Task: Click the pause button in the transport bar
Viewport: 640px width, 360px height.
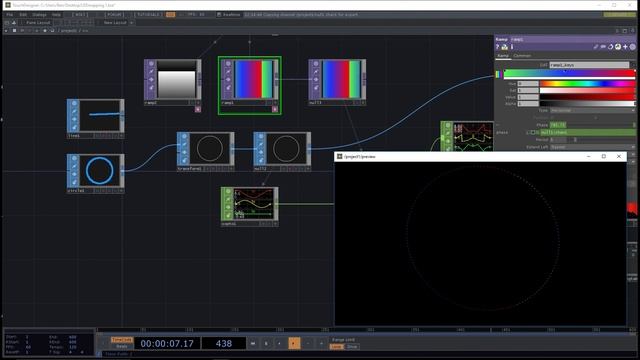Action: pos(266,344)
